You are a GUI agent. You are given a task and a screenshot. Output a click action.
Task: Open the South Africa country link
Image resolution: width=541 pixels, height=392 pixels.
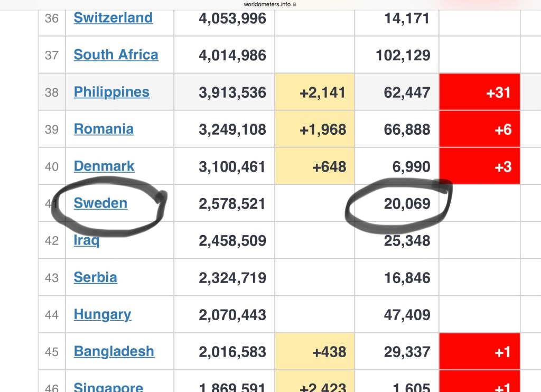[x=116, y=55]
